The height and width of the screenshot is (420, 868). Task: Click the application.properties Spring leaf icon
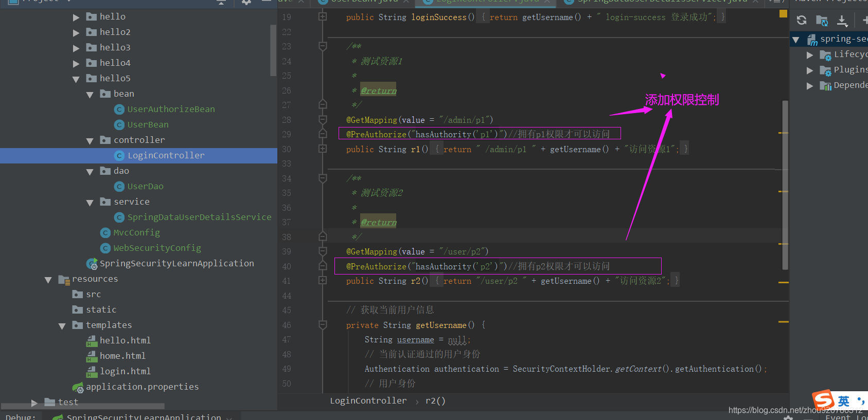pyautogui.click(x=78, y=387)
